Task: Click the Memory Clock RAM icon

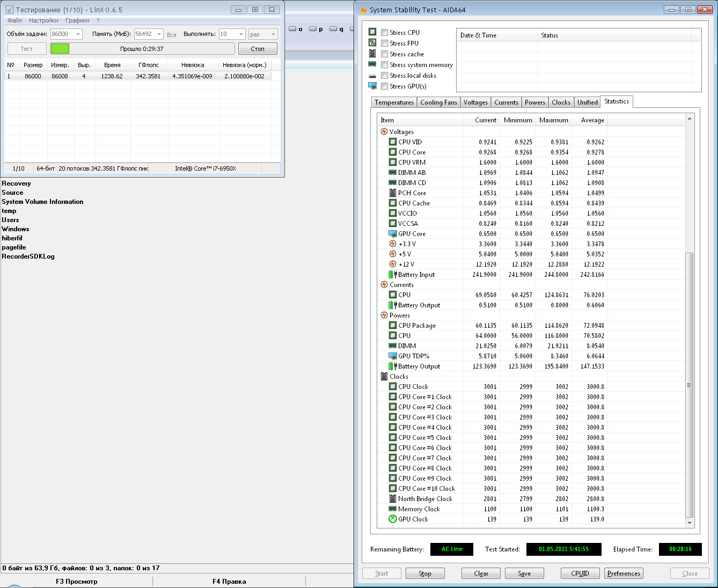Action: (393, 509)
